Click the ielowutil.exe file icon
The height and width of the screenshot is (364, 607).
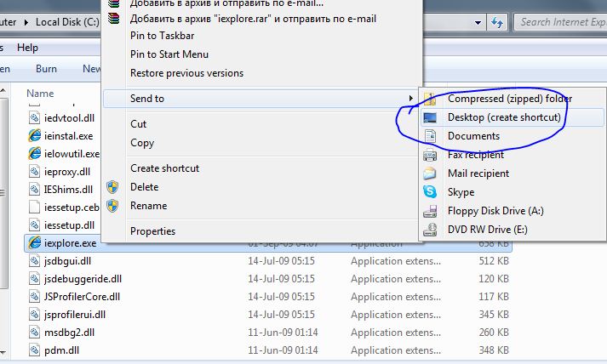(34, 154)
